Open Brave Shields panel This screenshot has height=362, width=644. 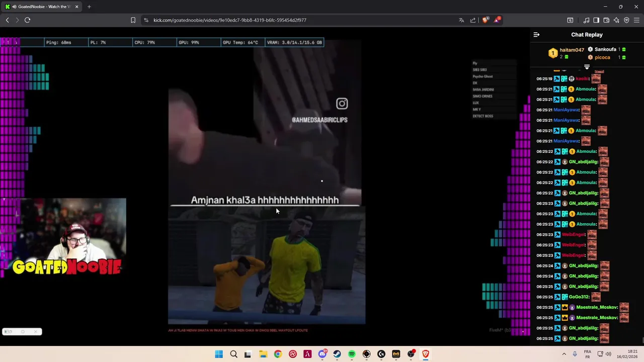click(x=486, y=20)
